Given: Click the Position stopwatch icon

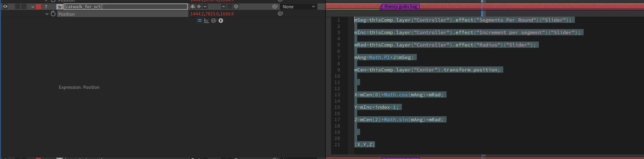Looking at the screenshot, I should 53,14.
